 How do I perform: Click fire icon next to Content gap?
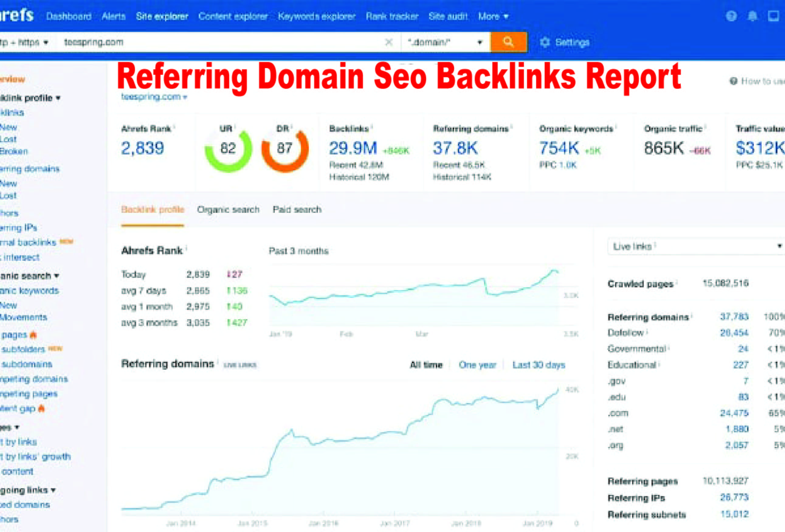pyautogui.click(x=41, y=408)
